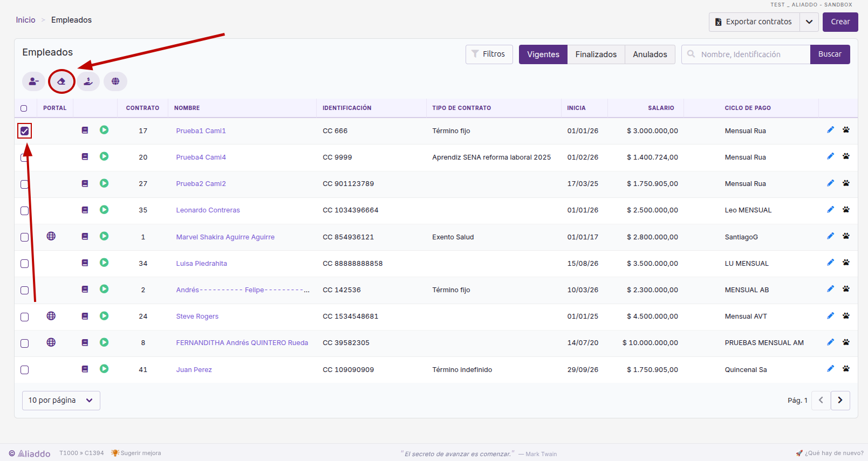Check the Steve Rogers row checkbox
The image size is (868, 461).
pos(25,317)
